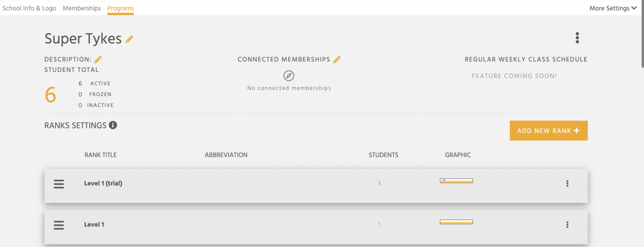Open Super Tykes program options menu
The image size is (644, 247).
coord(577,38)
